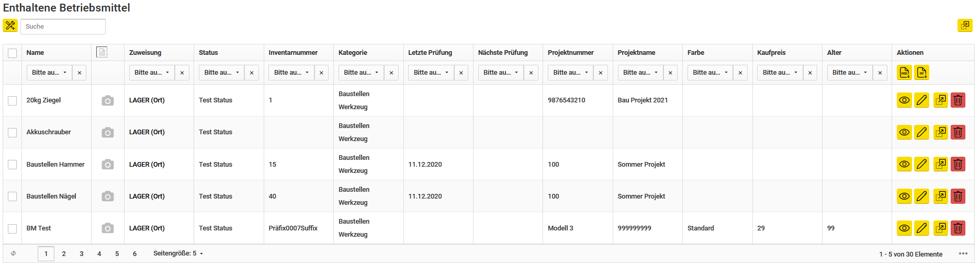Go to page 2

[x=64, y=253]
